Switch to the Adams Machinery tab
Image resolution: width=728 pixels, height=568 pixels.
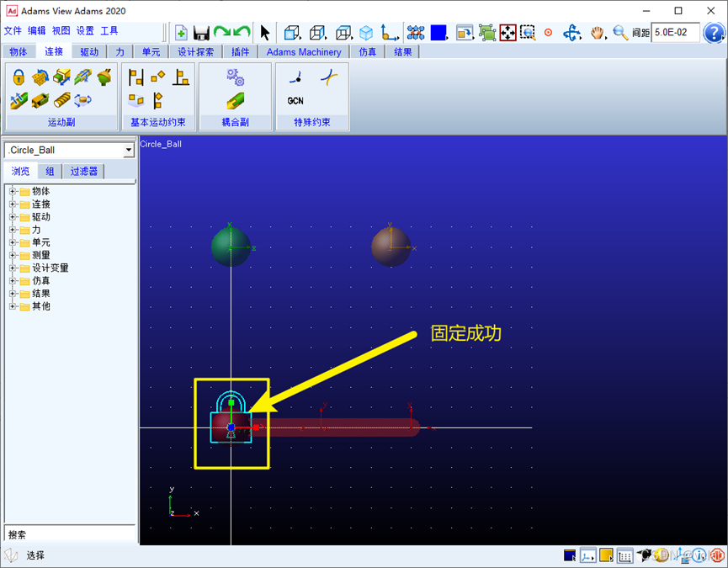coord(304,52)
